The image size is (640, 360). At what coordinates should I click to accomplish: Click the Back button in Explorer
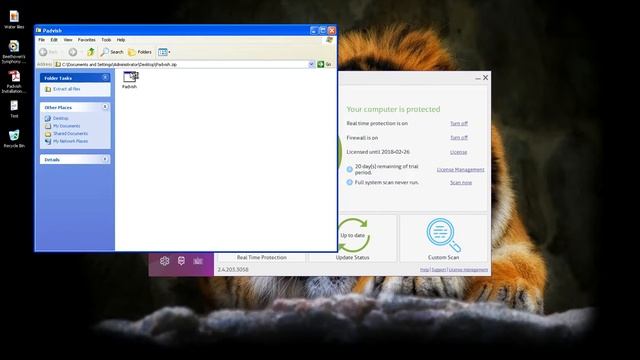coord(48,52)
